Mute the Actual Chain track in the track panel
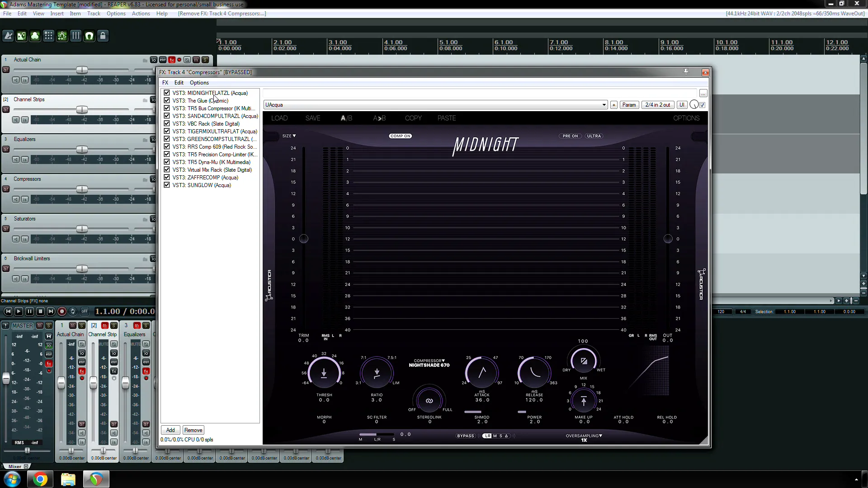 pyautogui.click(x=196, y=60)
